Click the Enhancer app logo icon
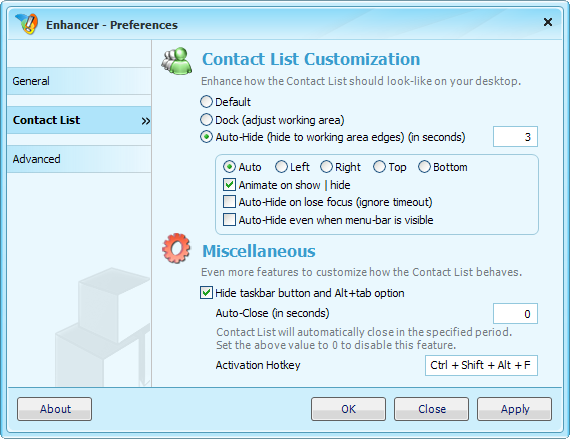 [x=27, y=24]
